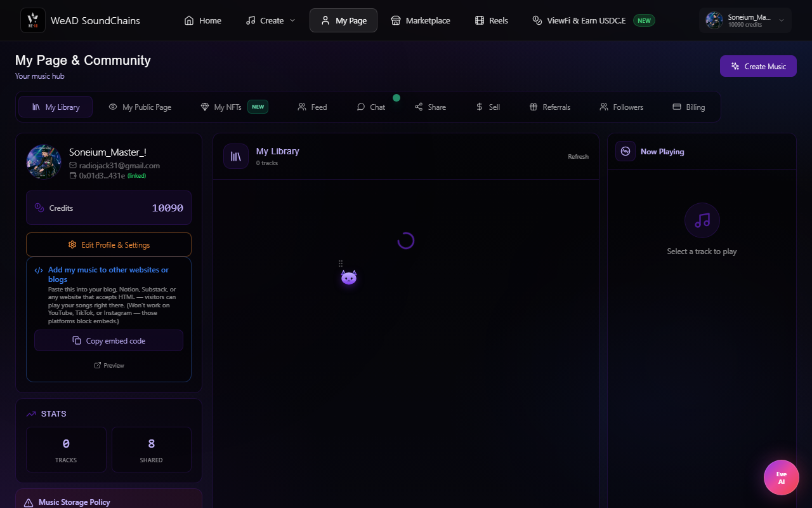Switch to the My Public Page tab
The width and height of the screenshot is (812, 508).
pos(140,107)
